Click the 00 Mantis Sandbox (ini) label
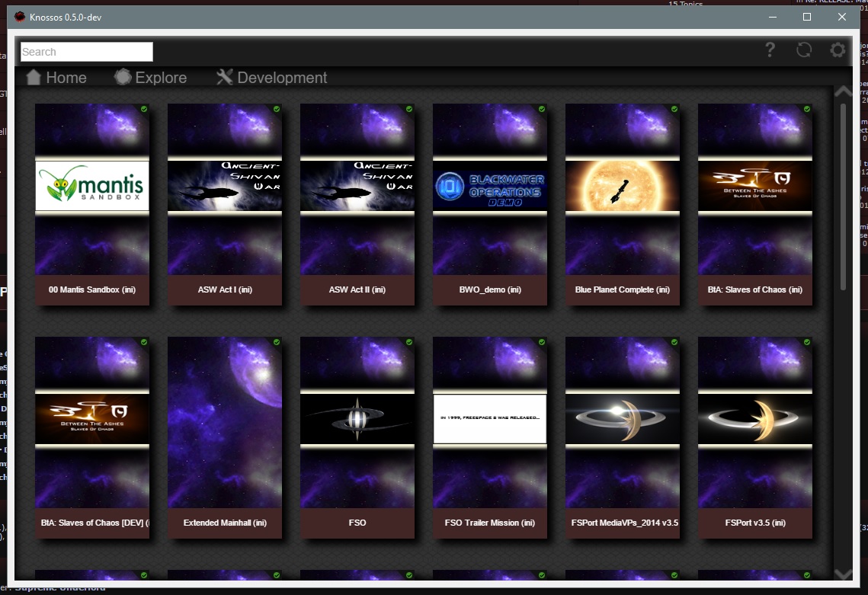Screen dimensions: 868x595 coord(92,290)
